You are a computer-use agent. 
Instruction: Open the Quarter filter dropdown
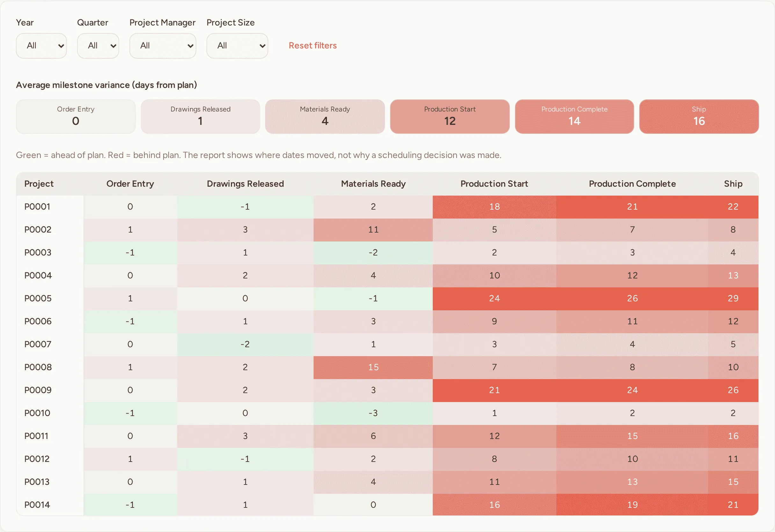98,46
